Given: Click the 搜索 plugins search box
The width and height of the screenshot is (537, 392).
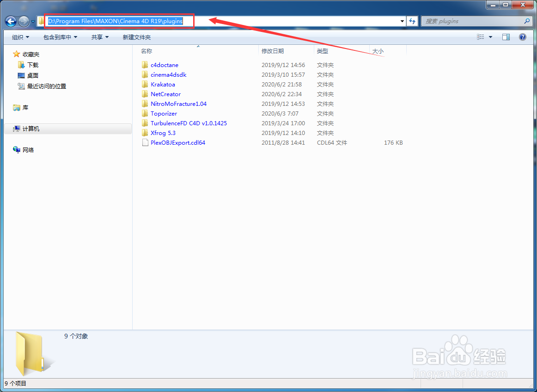Looking at the screenshot, I should 477,21.
